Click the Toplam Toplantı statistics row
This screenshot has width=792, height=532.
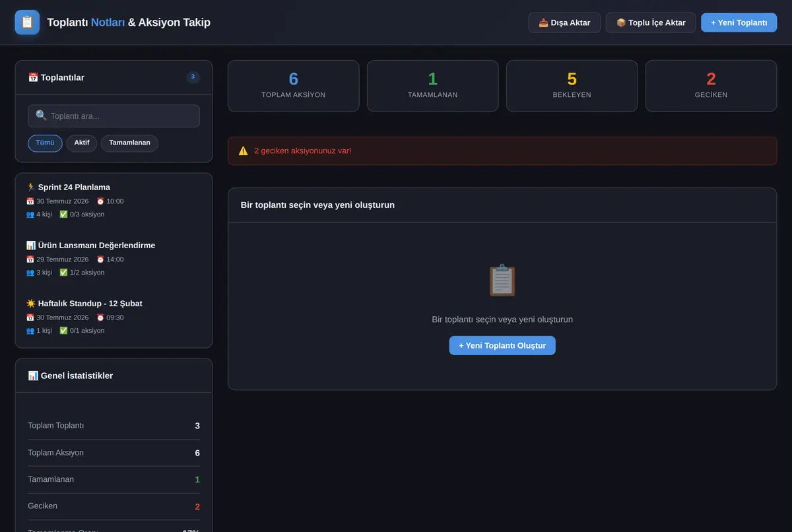(114, 426)
